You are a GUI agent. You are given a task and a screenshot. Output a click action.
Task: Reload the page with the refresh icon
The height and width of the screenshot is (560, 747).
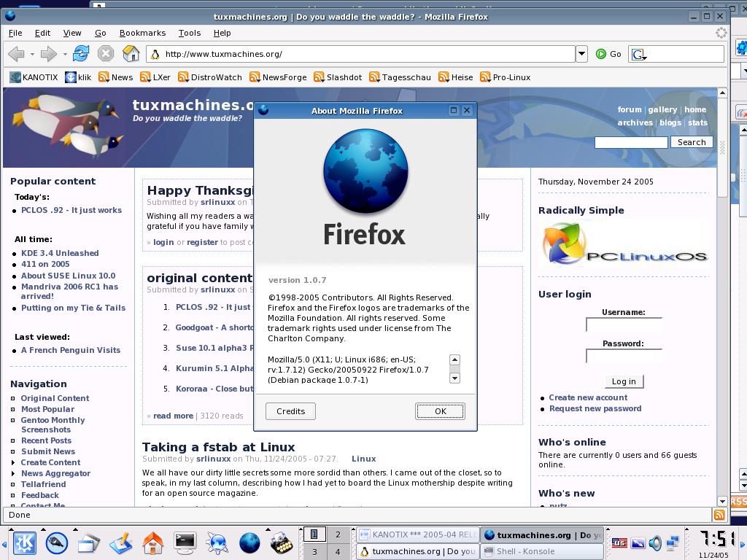point(81,53)
